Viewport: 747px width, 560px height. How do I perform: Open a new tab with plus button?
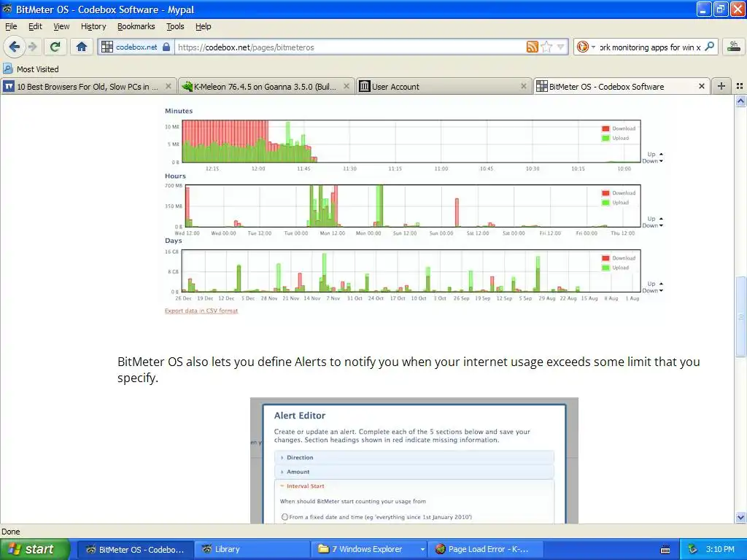click(x=721, y=86)
